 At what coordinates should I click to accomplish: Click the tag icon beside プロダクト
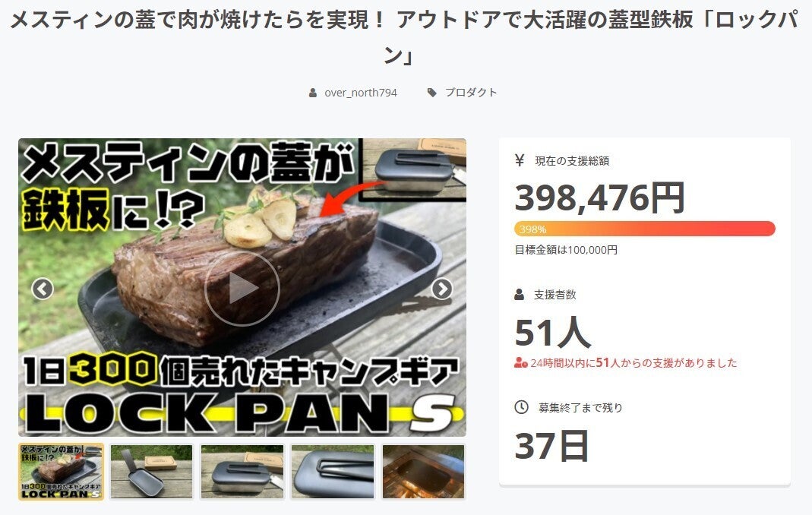point(432,93)
